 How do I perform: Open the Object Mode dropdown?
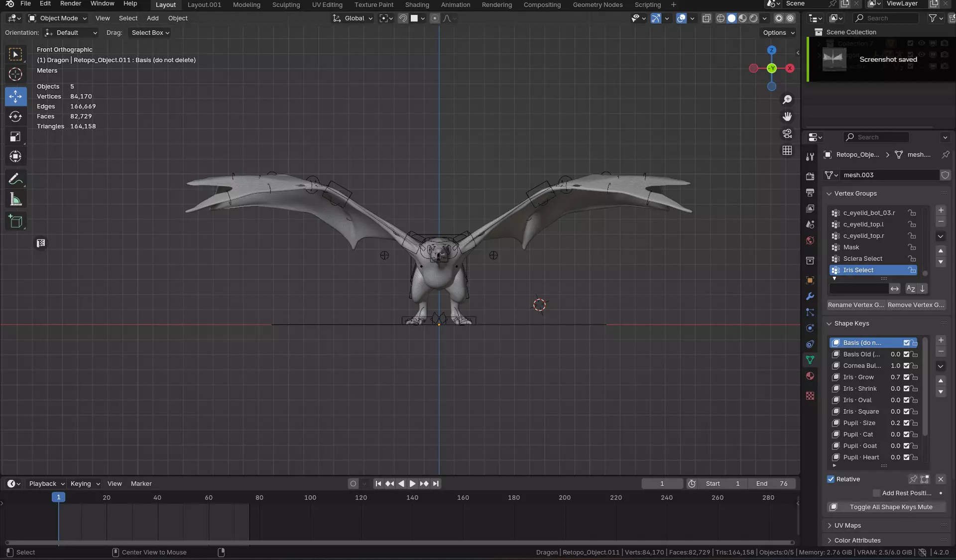coord(57,18)
